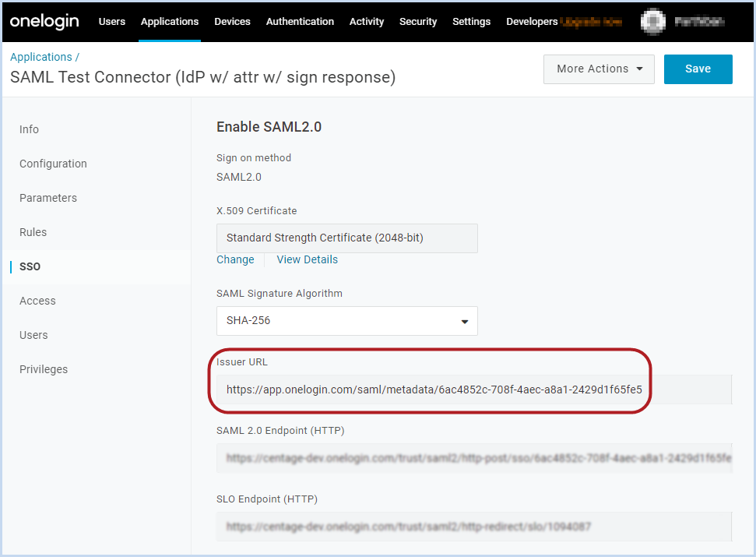Click the X.509 Certificate field
This screenshot has height=557, width=756.
click(346, 238)
